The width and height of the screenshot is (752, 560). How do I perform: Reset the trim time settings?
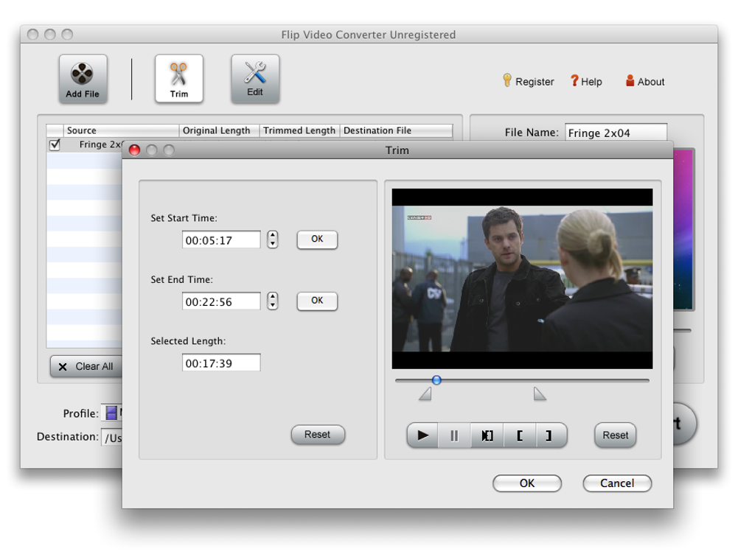click(317, 435)
